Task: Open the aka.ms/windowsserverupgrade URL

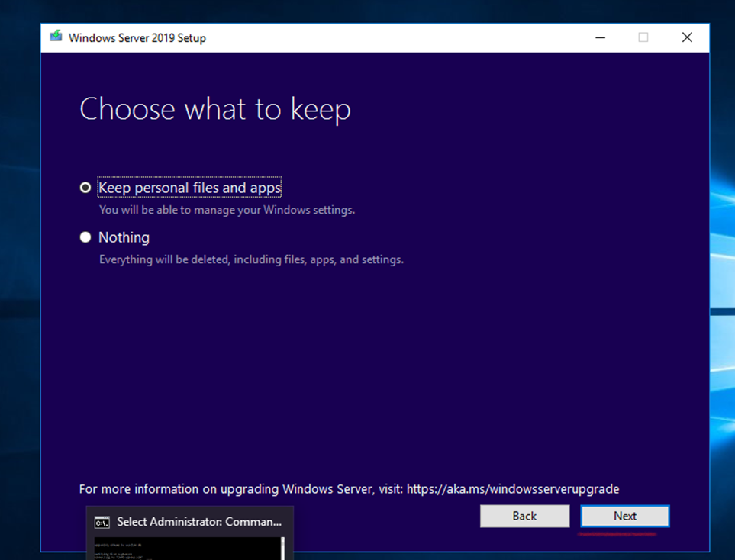Action: [513, 489]
